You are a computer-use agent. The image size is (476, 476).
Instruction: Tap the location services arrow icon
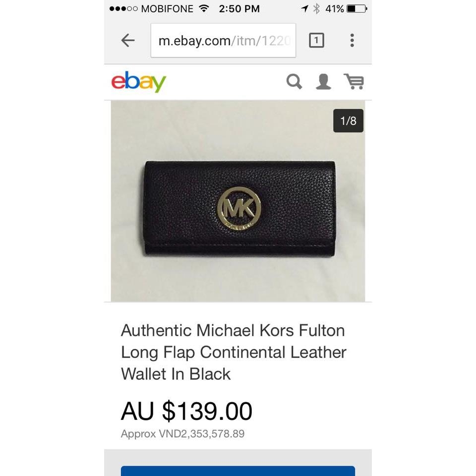click(304, 8)
